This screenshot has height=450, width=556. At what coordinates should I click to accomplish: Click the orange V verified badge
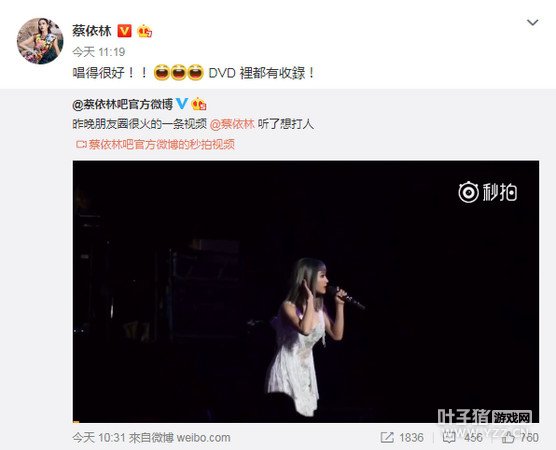pos(124,31)
